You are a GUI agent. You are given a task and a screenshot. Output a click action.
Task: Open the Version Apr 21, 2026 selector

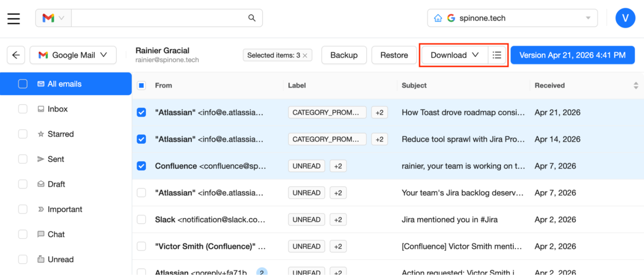point(573,55)
